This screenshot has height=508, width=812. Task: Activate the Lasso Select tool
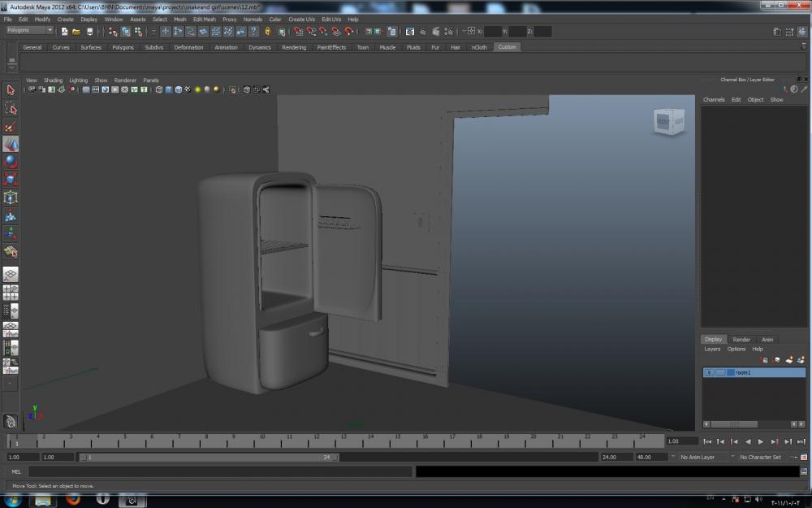(11, 108)
